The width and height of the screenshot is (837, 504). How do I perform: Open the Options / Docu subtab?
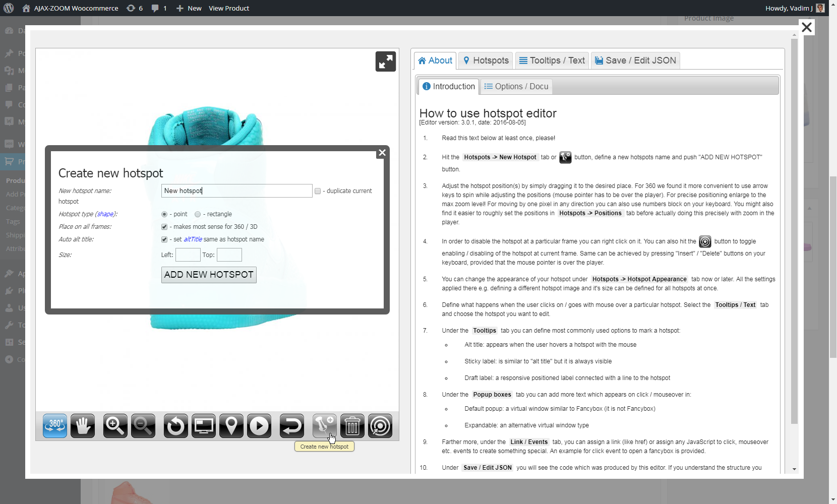click(516, 87)
